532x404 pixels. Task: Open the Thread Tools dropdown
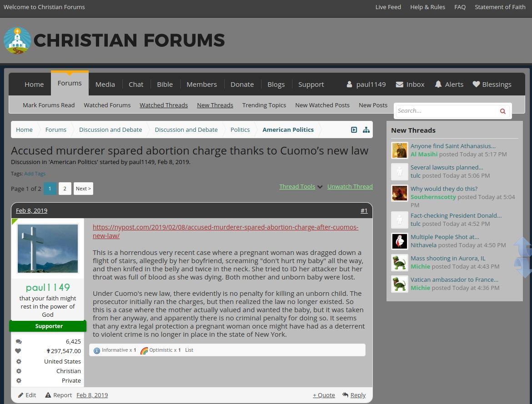[297, 186]
